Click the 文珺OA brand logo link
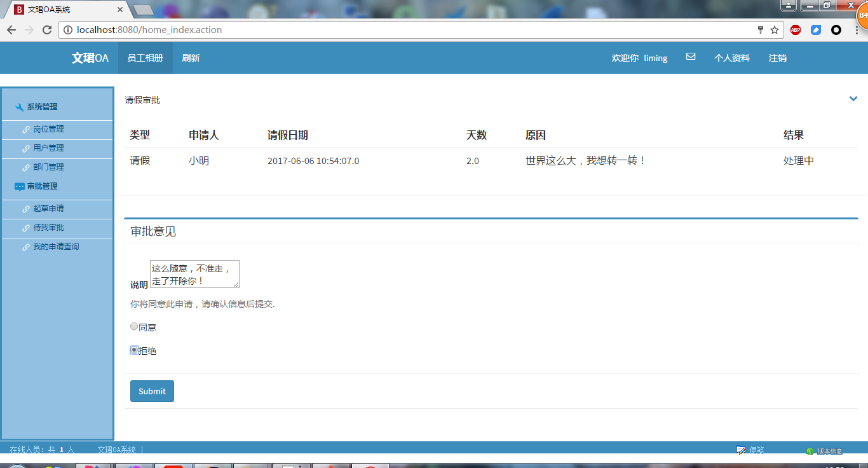 [x=90, y=58]
